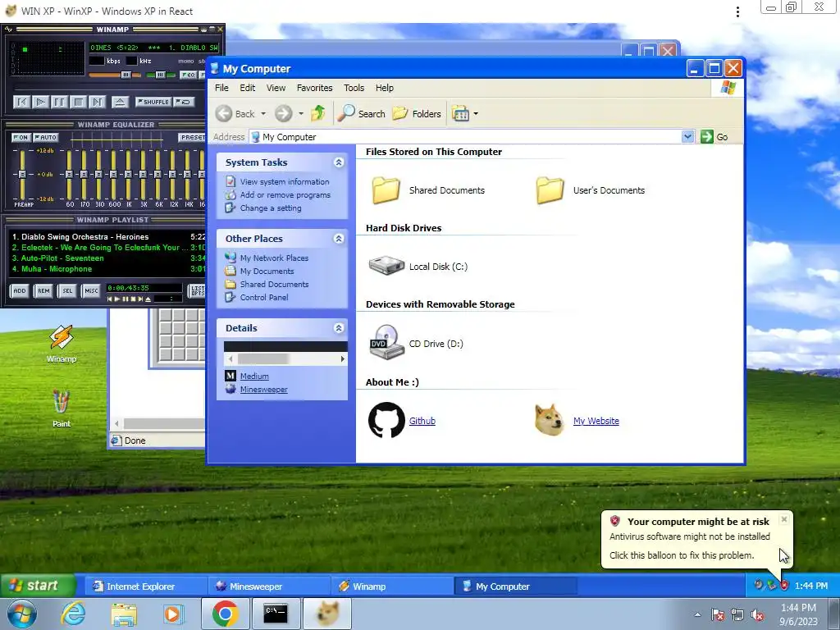Open the Minesweeper link in Details
Screen dimensions: 840x630
coord(263,390)
